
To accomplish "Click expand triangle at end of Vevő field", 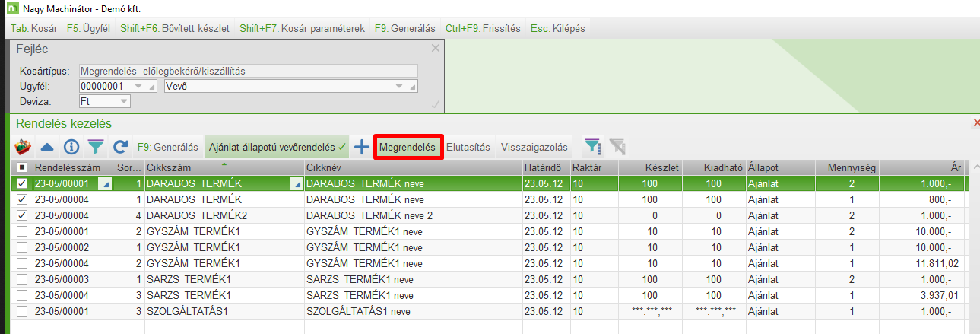I will [413, 87].
